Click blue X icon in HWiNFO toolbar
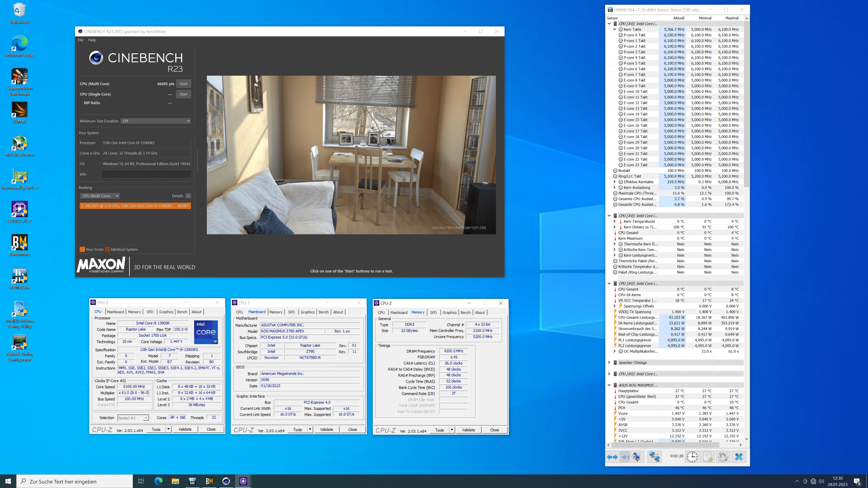Viewport: 868px width, 488px height. point(739,457)
